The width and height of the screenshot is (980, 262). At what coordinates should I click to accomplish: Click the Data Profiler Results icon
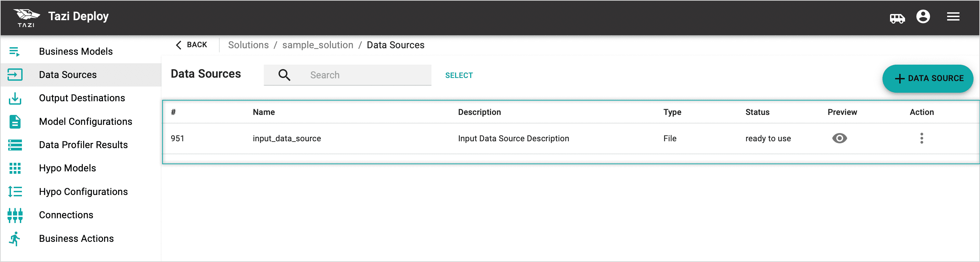(x=15, y=145)
